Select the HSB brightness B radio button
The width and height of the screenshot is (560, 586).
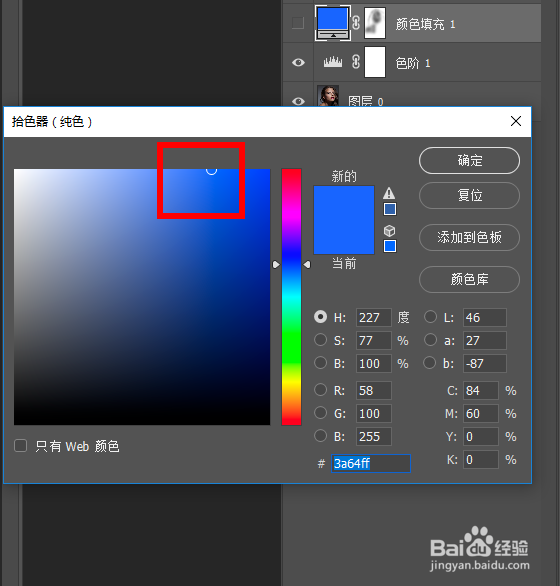coord(320,363)
